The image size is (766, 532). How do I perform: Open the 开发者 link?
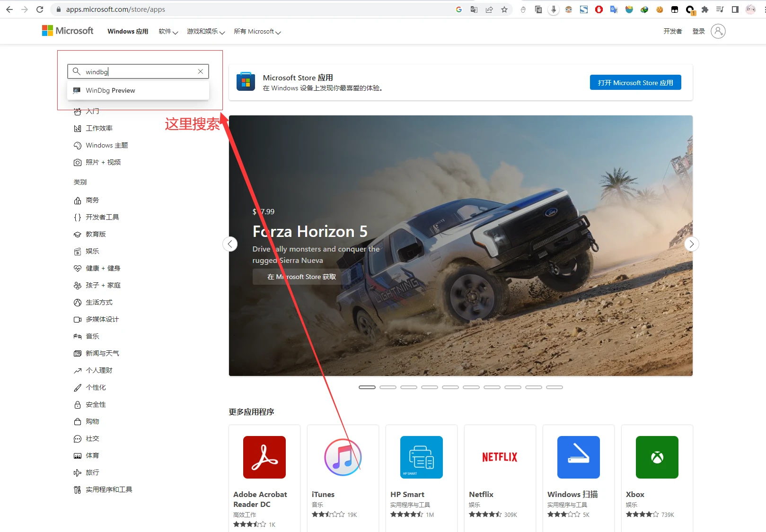pyautogui.click(x=672, y=31)
